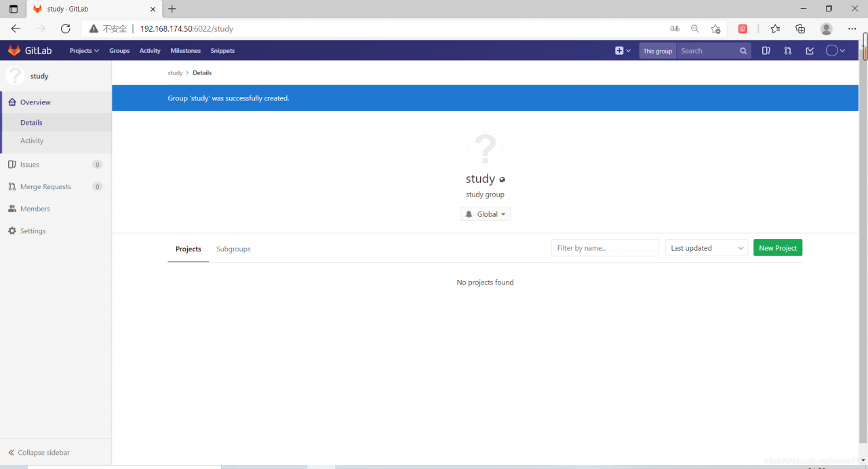Click the GitLab fox logo
The image size is (868, 469).
point(14,51)
